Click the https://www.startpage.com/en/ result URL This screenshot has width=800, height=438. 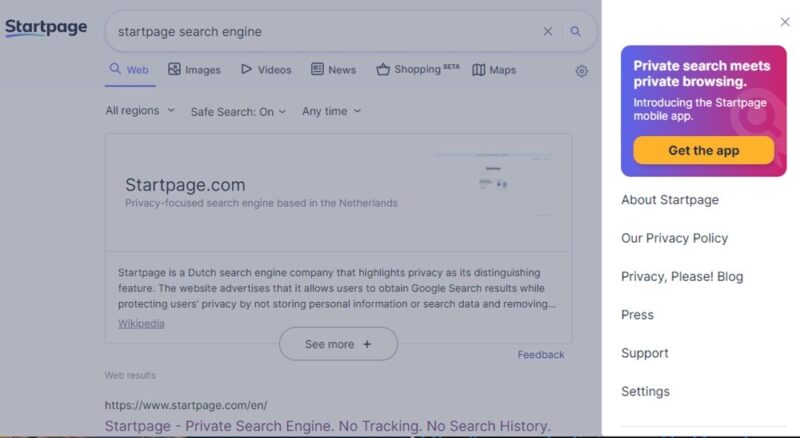[x=186, y=405]
